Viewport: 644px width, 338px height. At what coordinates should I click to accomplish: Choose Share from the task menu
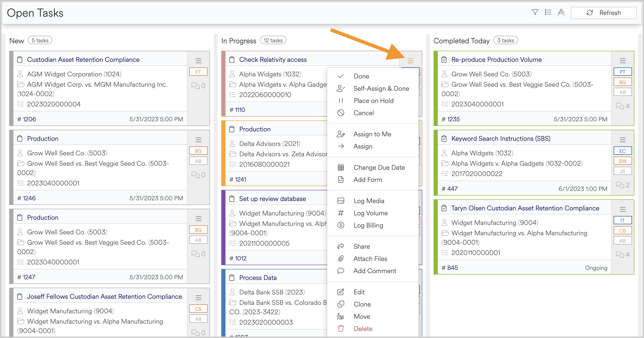coord(373,246)
